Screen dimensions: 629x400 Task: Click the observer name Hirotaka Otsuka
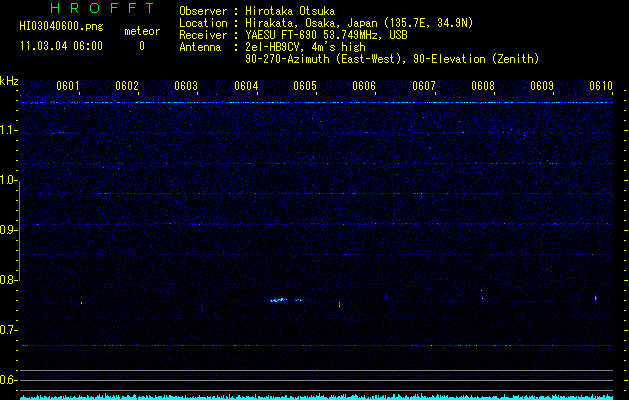pyautogui.click(x=290, y=11)
